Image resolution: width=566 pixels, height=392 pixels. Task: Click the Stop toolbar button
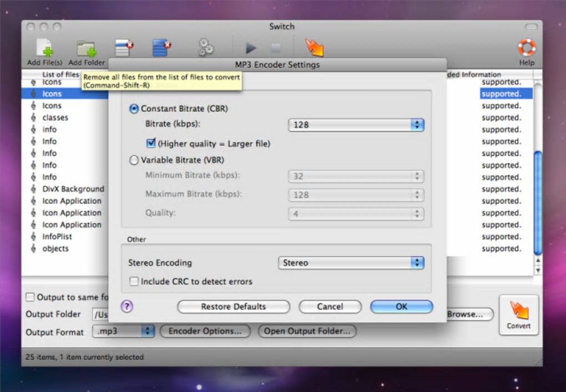click(x=276, y=48)
